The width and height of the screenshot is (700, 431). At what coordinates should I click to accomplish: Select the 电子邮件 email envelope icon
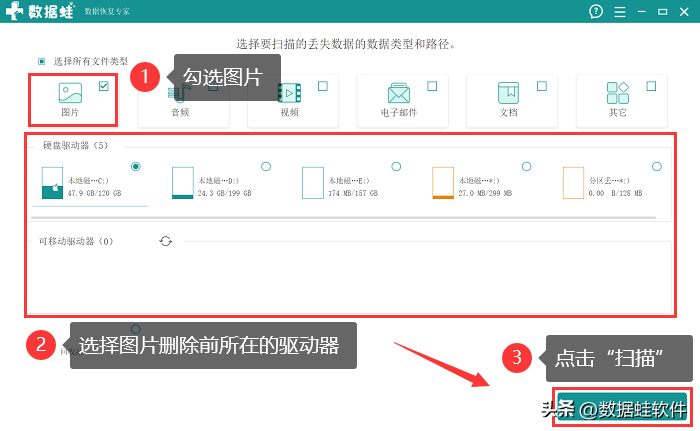click(x=399, y=93)
